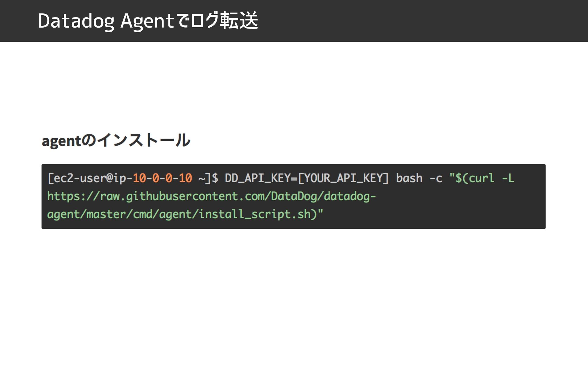Click the "-L" flag after curl
The height and width of the screenshot is (368, 588).
[508, 178]
